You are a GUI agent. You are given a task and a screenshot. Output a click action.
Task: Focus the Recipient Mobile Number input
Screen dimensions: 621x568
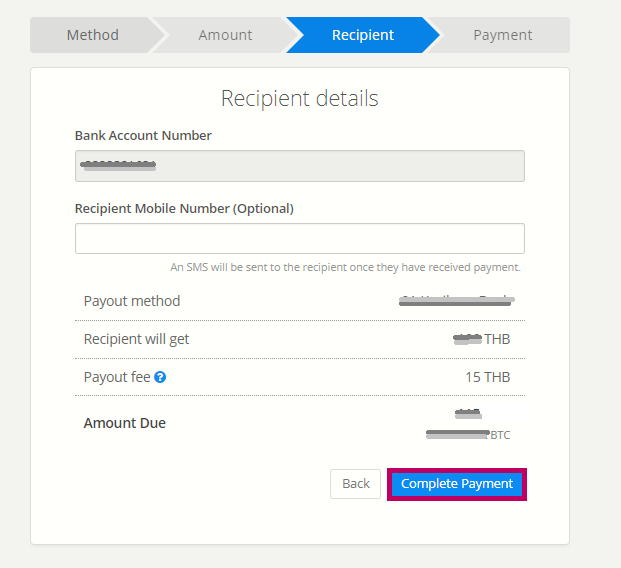(x=300, y=238)
